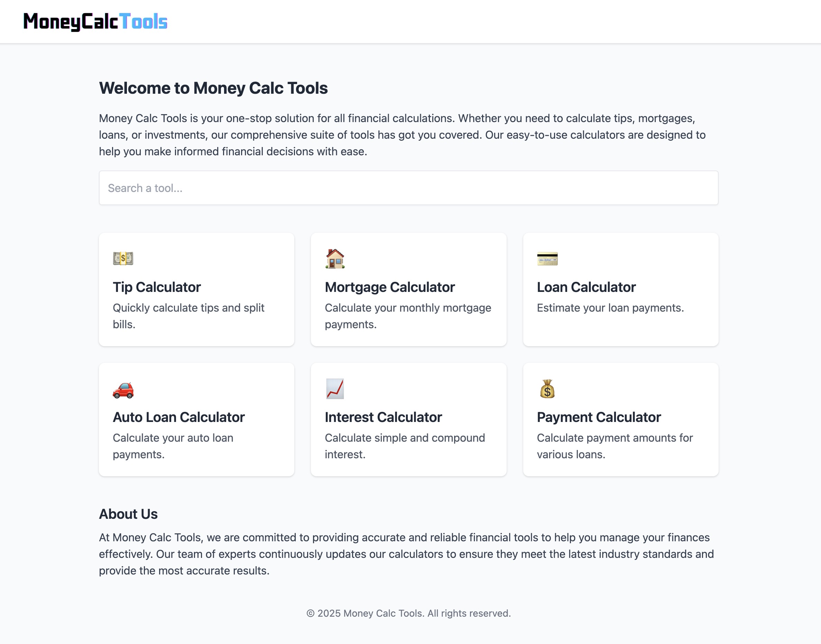The width and height of the screenshot is (821, 644).
Task: Select the 'Quickly calculate tips and split bills' description
Action: pyautogui.click(x=188, y=316)
